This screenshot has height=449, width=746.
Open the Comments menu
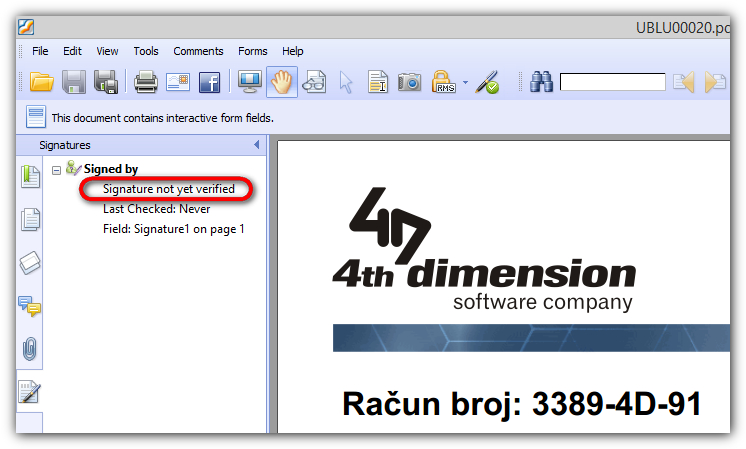(x=198, y=51)
